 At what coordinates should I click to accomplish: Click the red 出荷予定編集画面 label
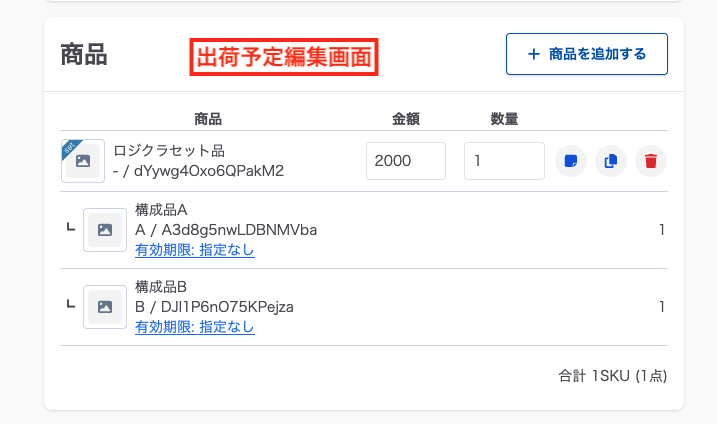284,55
